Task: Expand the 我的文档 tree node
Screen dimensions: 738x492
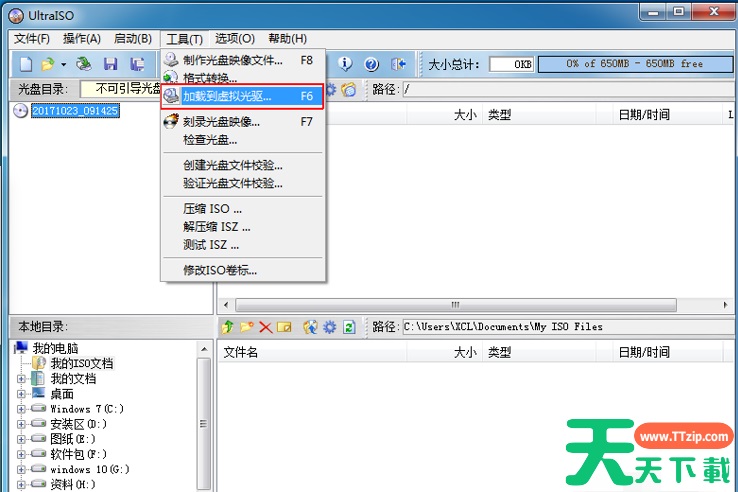Action: [x=22, y=379]
